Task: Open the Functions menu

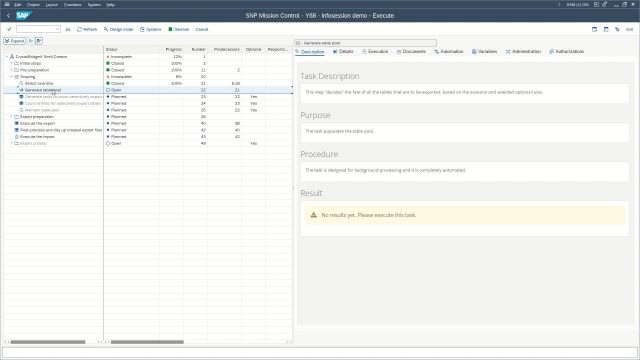Action: 73,4
